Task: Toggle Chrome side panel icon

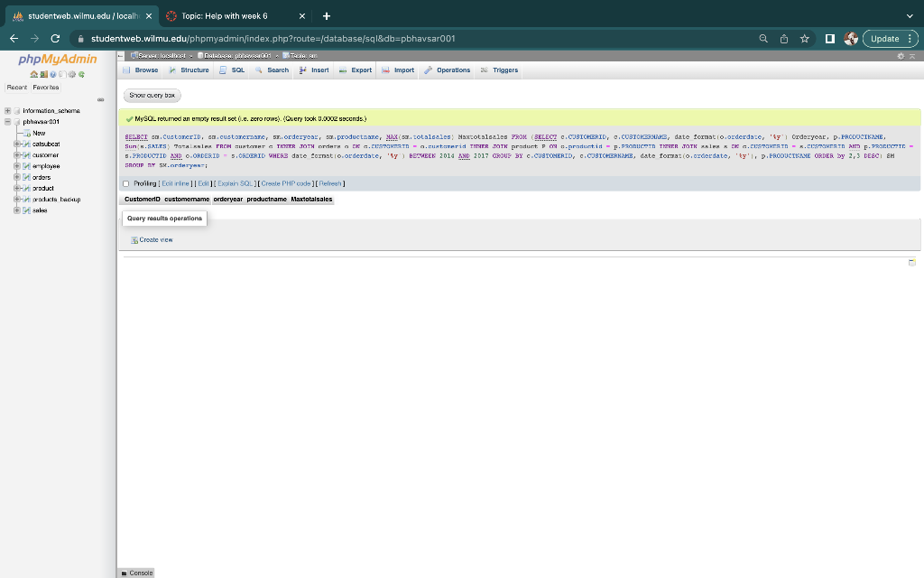Action: 830,39
